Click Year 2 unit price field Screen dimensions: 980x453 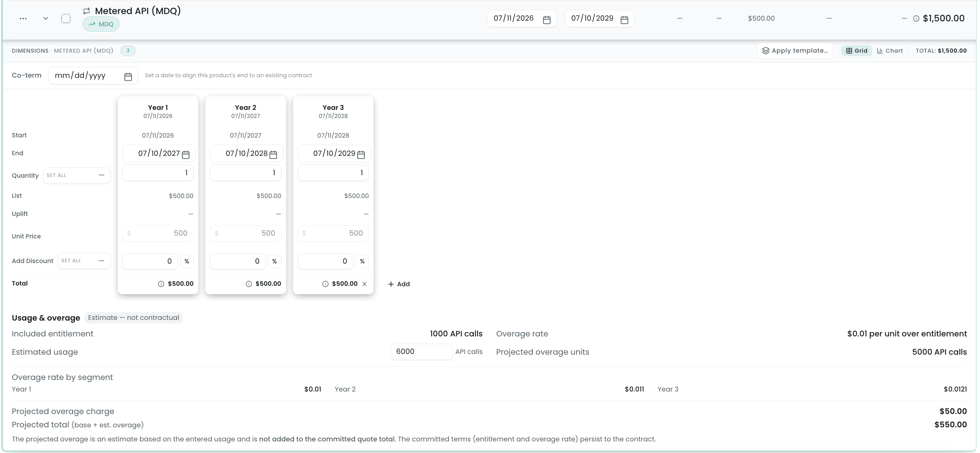[x=246, y=233]
